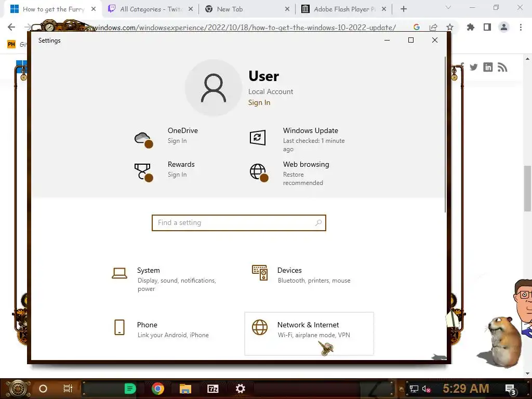Close the All Categories - Twitch tab
This screenshot has height=399, width=532.
191,9
